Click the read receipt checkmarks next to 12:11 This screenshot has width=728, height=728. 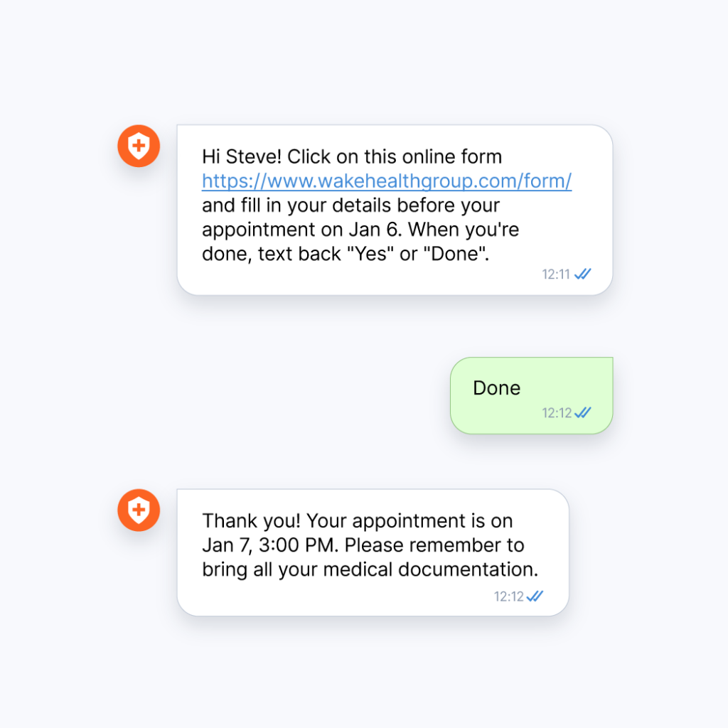coord(583,274)
